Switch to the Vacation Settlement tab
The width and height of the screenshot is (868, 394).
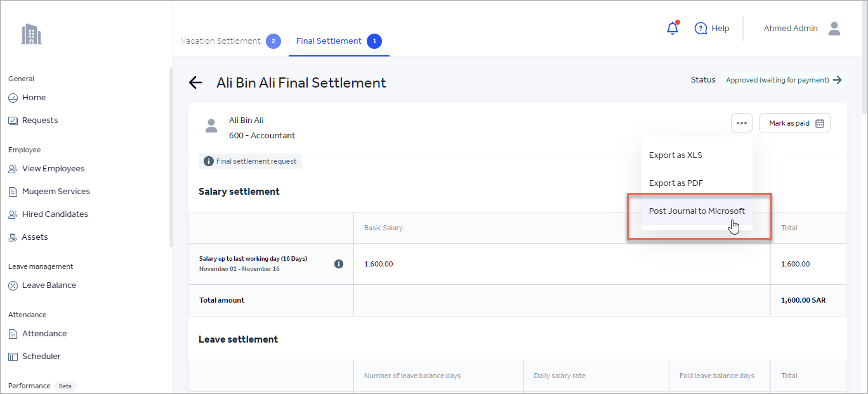[221, 41]
